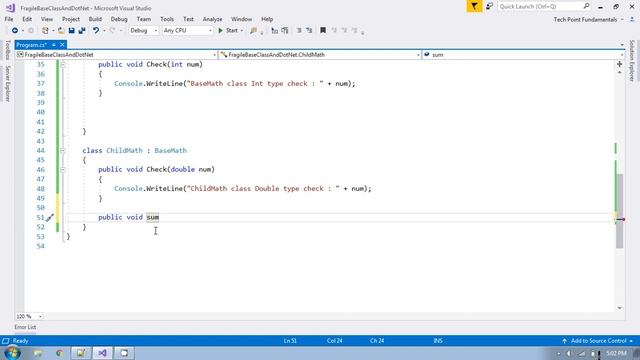Viewport: 640px width, 360px height.
Task: Click the Quick Launch search magnifier icon
Action: tap(587, 6)
